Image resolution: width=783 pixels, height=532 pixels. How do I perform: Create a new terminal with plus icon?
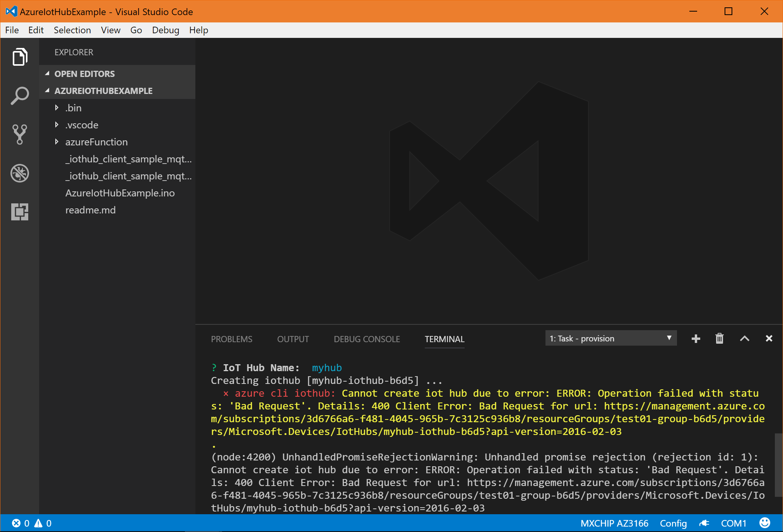click(696, 339)
